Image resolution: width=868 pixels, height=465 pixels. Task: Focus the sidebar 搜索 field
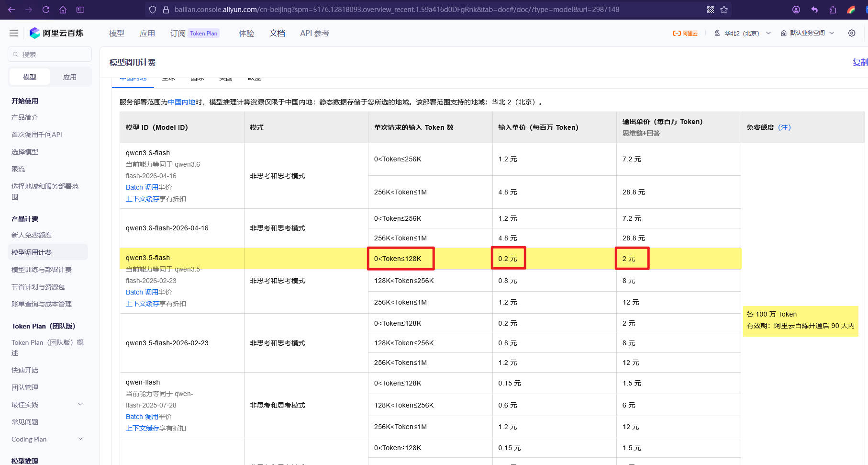(x=50, y=54)
